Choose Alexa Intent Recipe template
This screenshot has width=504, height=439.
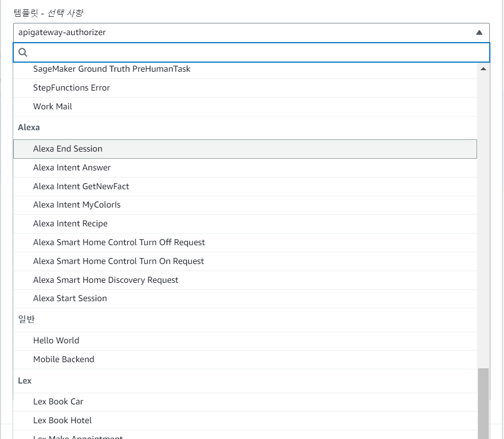[x=245, y=224]
